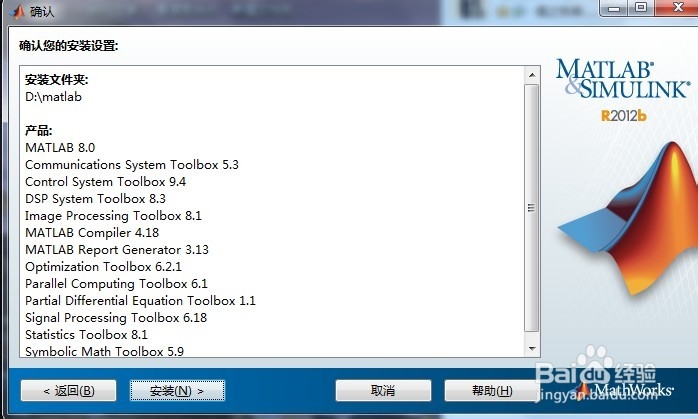
Task: Select the MATLAB 8.0 product line
Action: (x=60, y=147)
